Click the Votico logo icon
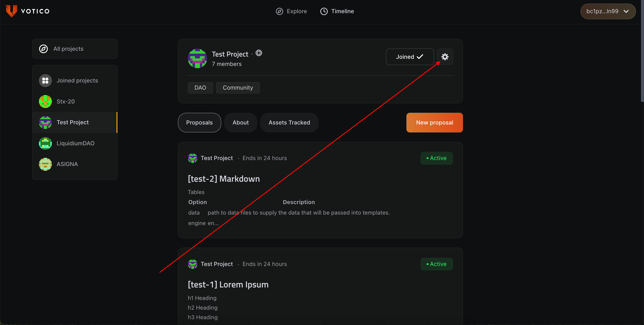Screen dimensions: 644x325 point(11,11)
